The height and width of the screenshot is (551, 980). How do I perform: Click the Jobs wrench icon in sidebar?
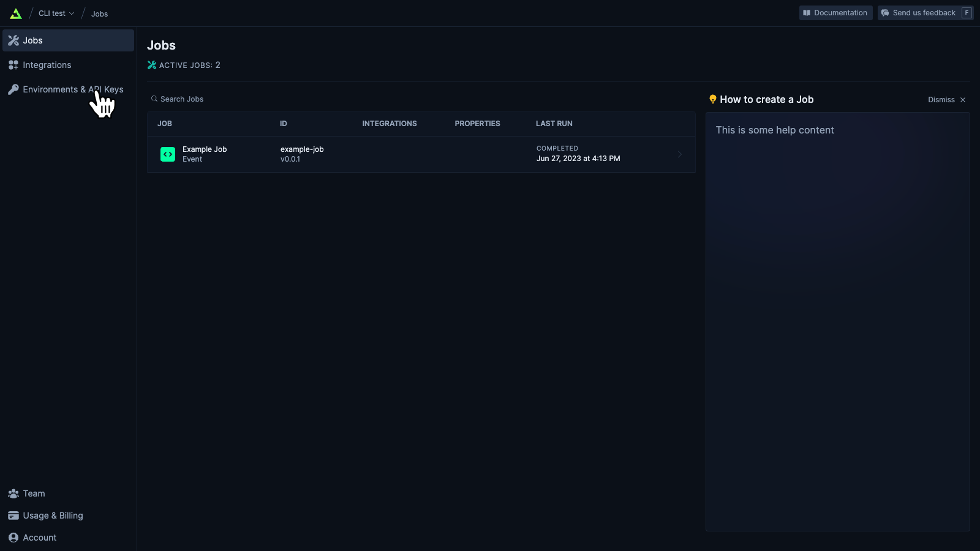13,40
